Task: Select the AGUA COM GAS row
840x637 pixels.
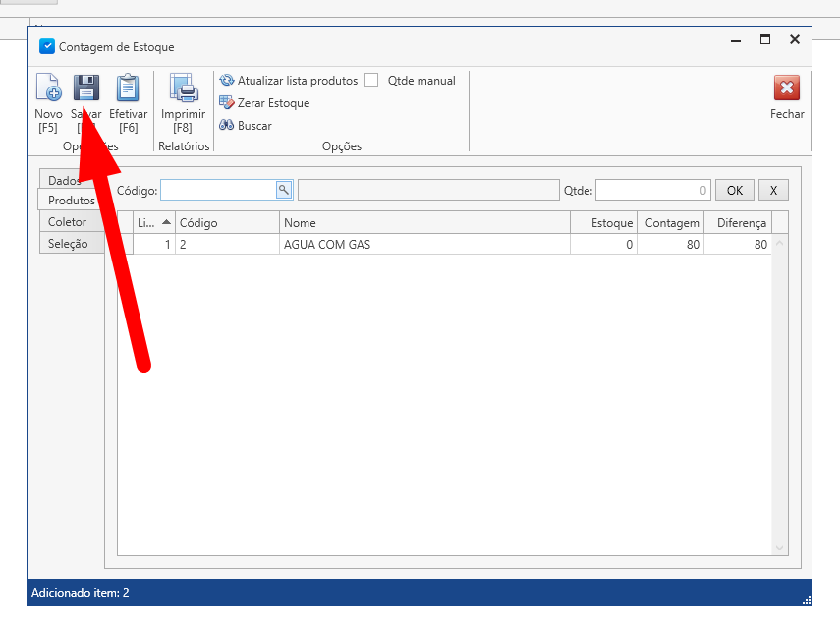Action: 422,245
